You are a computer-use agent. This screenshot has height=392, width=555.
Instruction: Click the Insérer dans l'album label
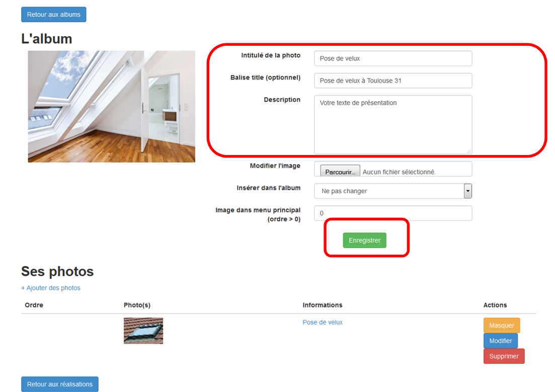tap(269, 188)
